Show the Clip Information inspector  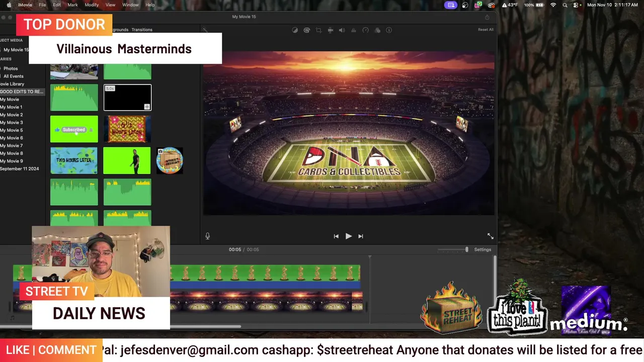(x=389, y=30)
